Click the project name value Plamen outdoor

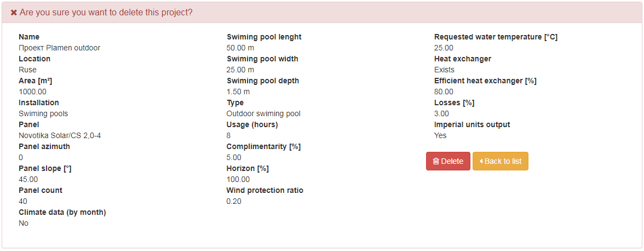pyautogui.click(x=60, y=48)
